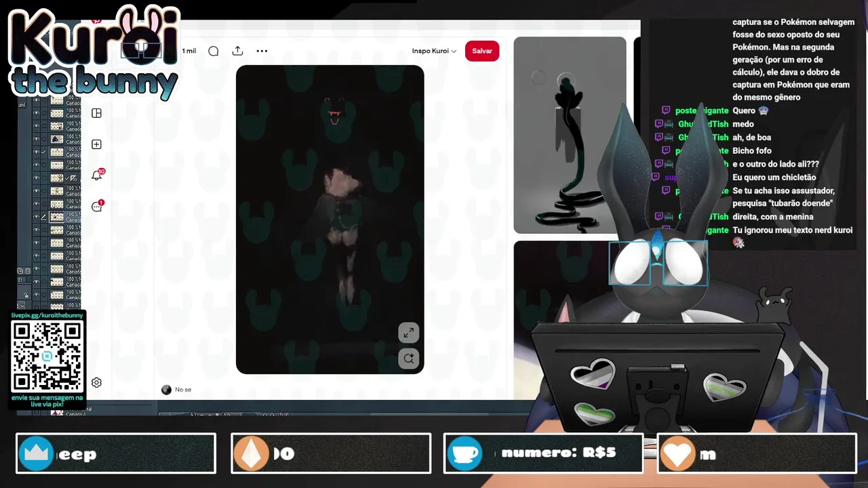Click the orange diamond icon in bottom panel

pos(251,453)
